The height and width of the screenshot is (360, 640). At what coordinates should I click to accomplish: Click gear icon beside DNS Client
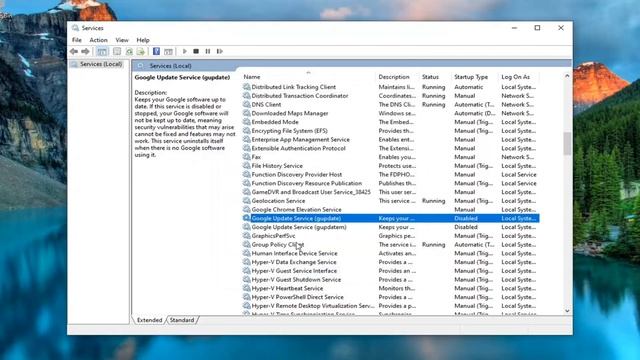coord(247,104)
